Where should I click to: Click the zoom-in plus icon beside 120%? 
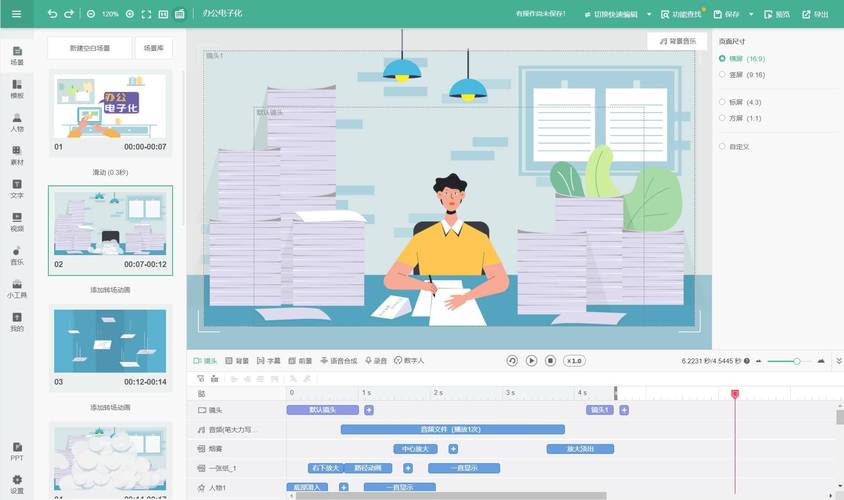coord(131,14)
